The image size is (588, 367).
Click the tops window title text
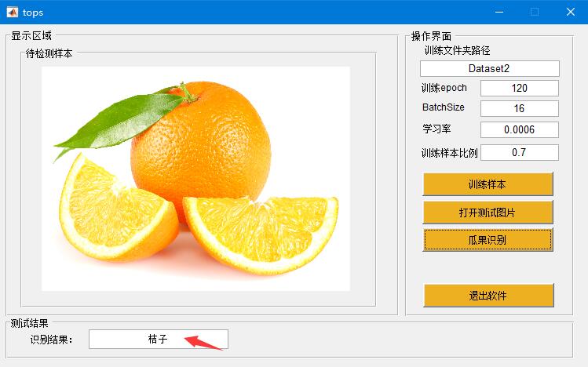tap(33, 13)
